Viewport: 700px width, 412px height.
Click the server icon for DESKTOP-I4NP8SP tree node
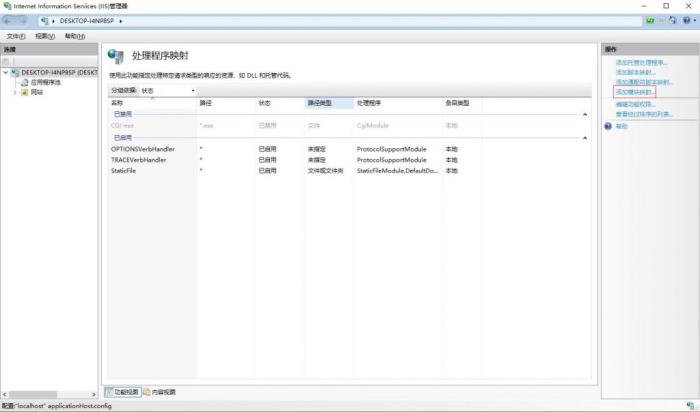15,72
